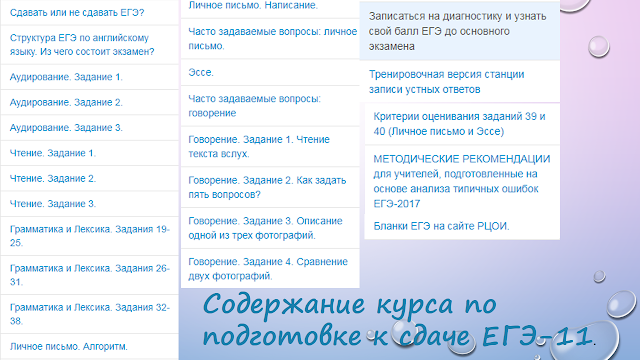
Task: Open 'Грамматика и Лексика. Задания 32-38.'
Action: pos(89,314)
